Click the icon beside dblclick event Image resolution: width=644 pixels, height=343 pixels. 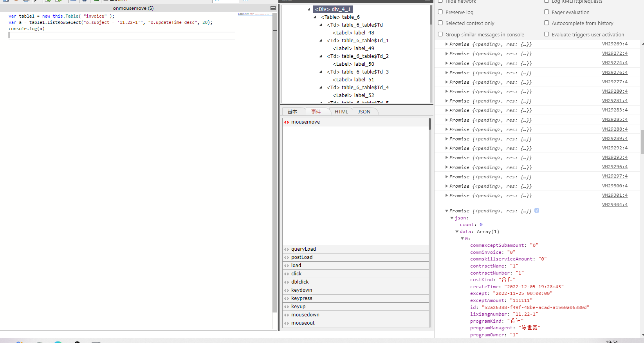pyautogui.click(x=287, y=282)
